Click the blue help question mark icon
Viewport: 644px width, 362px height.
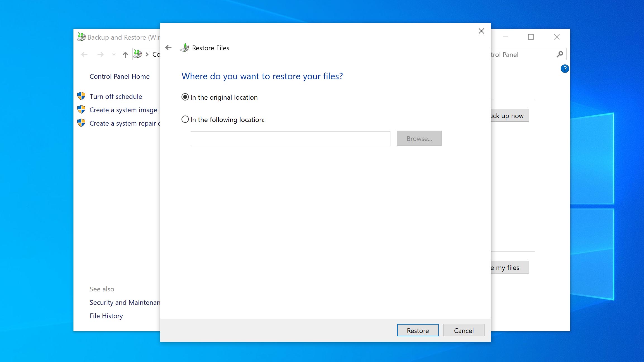[564, 69]
